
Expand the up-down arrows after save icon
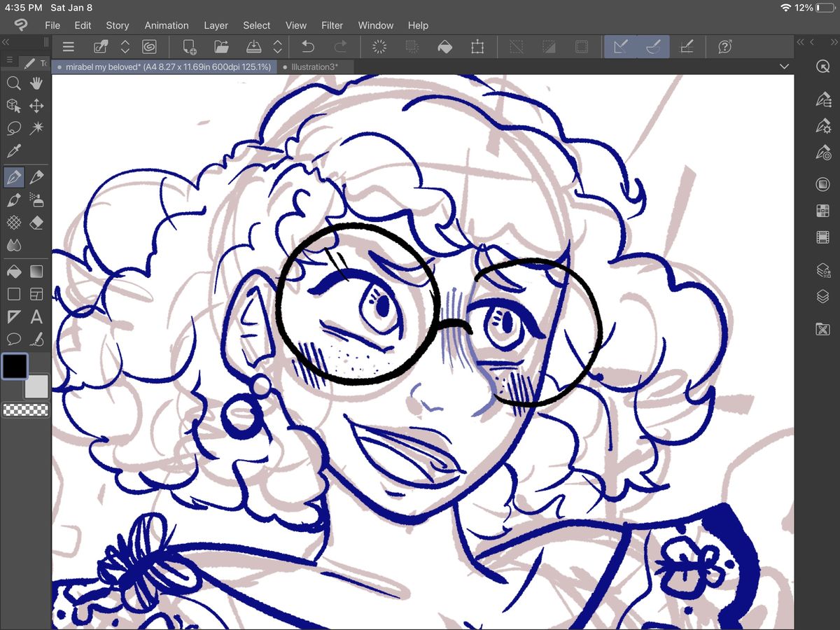coord(277,47)
